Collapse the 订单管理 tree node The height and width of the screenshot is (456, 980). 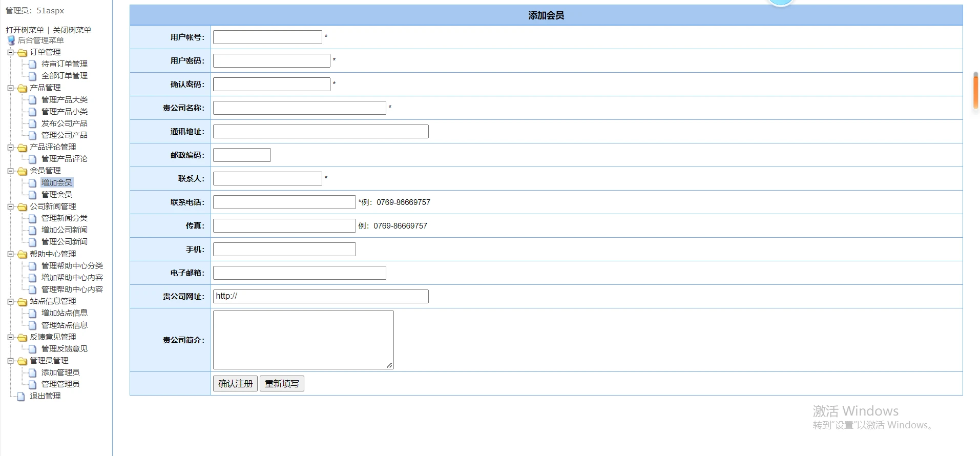click(x=10, y=52)
